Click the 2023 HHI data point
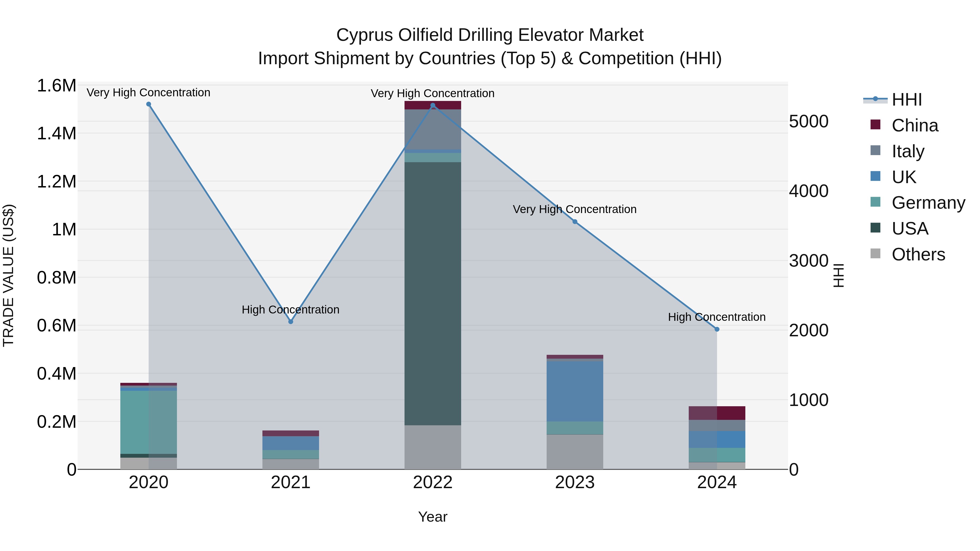980x551 pixels. pyautogui.click(x=575, y=222)
